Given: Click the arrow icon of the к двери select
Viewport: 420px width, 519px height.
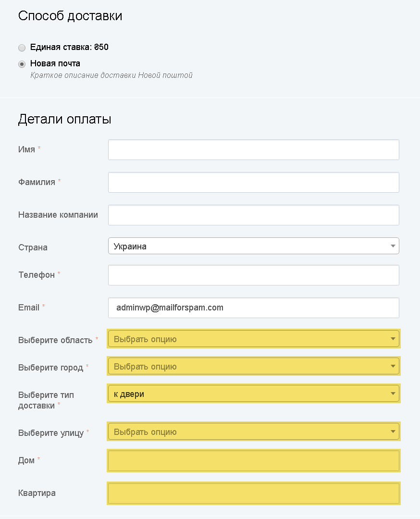Looking at the screenshot, I should click(x=393, y=394).
